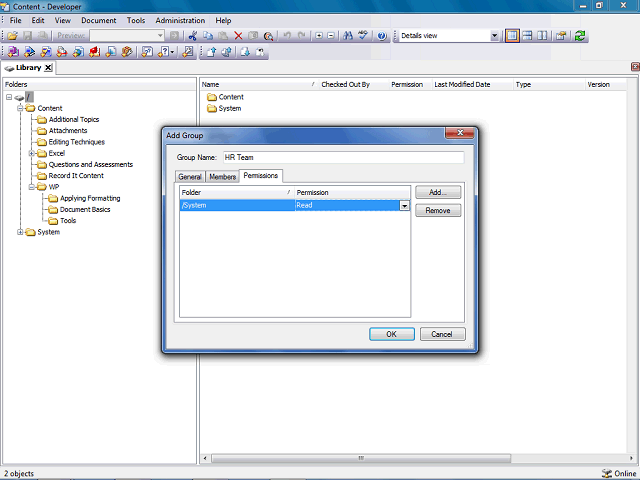Click the Last Modified Date column header
Viewport: 640px width, 480px height.
[x=472, y=85]
